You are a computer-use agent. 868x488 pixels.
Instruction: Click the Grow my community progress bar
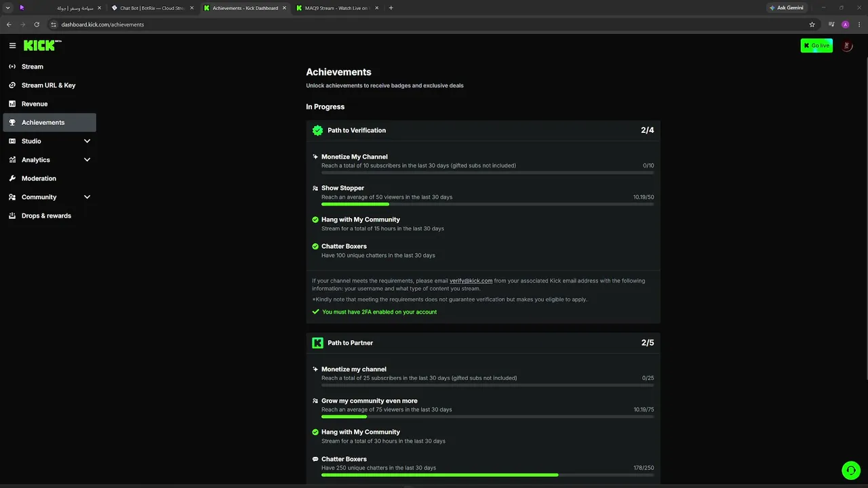click(488, 417)
